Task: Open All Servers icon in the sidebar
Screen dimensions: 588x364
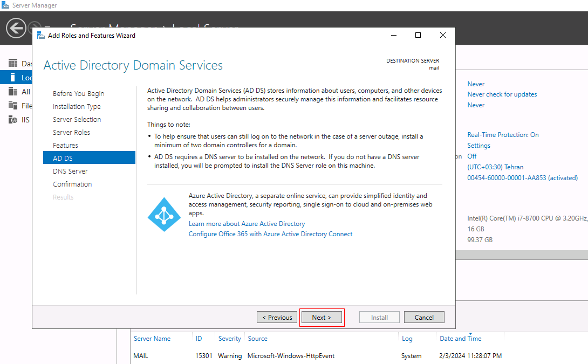Action: tap(13, 92)
